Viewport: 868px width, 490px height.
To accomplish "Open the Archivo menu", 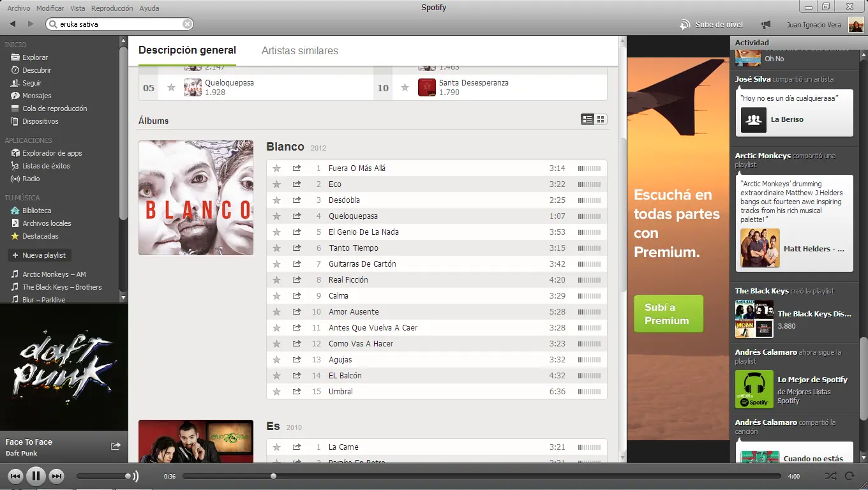I will (x=19, y=8).
